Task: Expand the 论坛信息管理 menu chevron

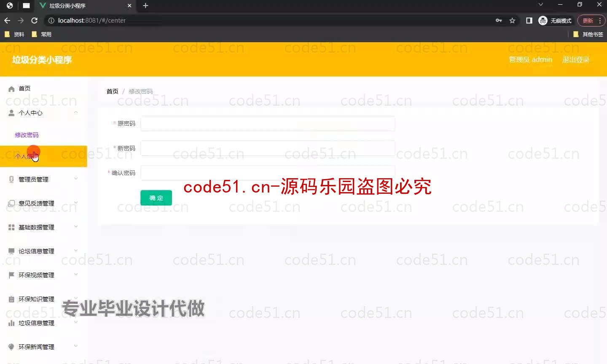Action: pos(76,251)
